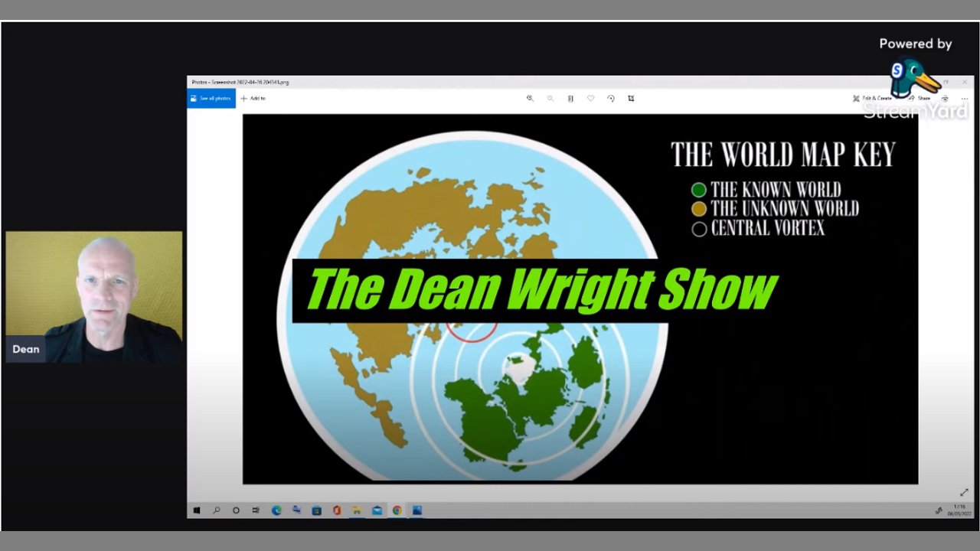This screenshot has width=980, height=551.
Task: Click the taskbar clock and date
Action: click(959, 510)
